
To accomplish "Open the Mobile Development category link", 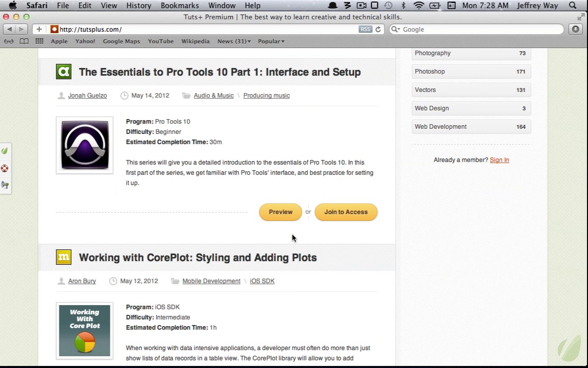I will click(211, 281).
